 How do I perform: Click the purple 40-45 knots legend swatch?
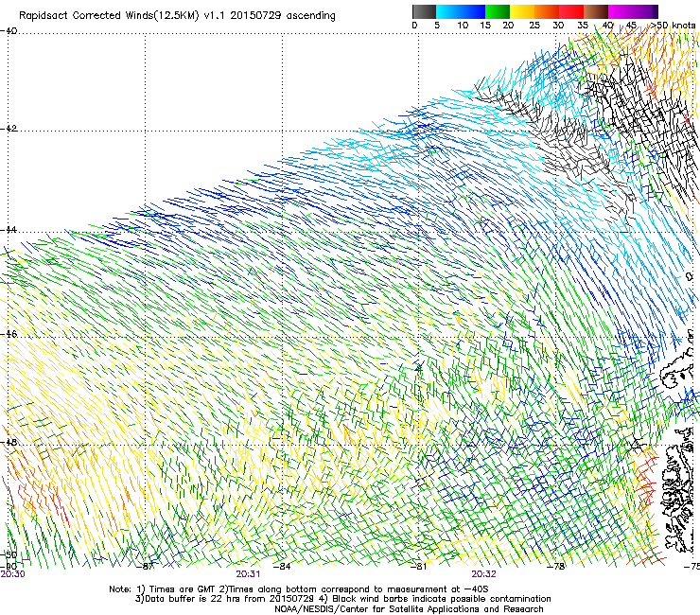621,11
